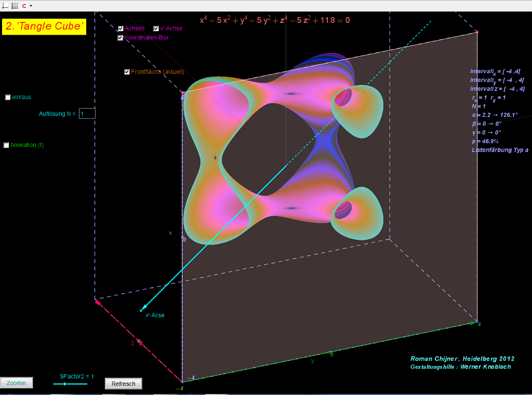Disable the Koordinaten-Box checkbox
The image size is (532, 395).
pos(121,37)
